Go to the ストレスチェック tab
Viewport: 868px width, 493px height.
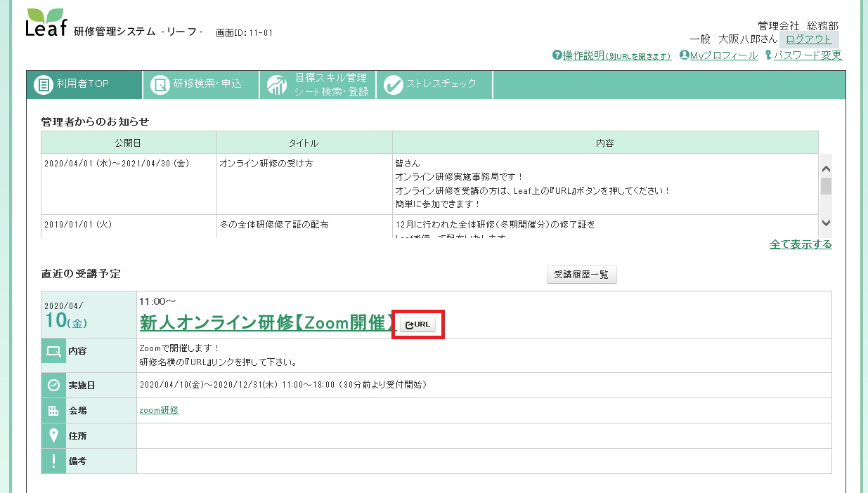434,84
